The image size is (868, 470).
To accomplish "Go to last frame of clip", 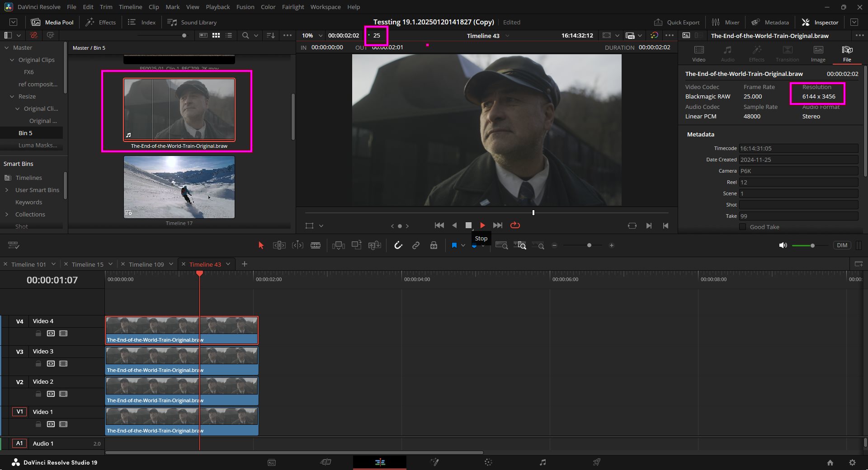I will (498, 225).
